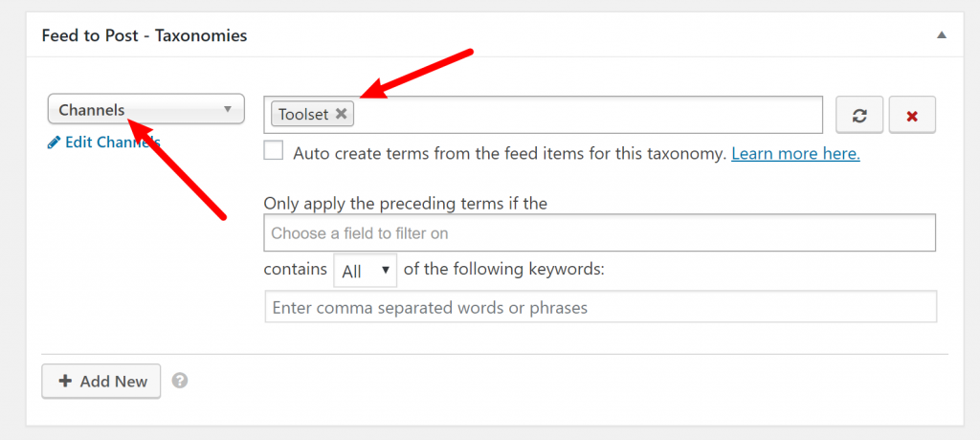Open the Channels taxonomy dropdown
Screen dimensions: 980x440
(145, 110)
